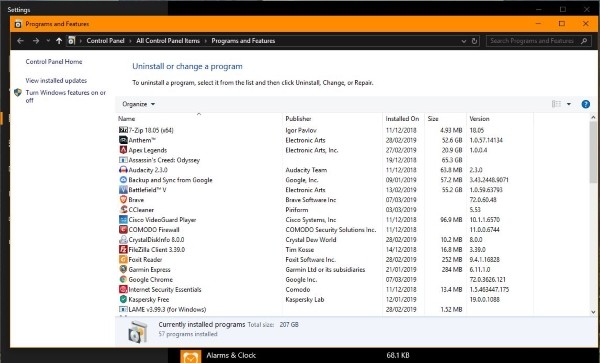Open Turn Windows features on or off
Viewport: 600px width, 363px height.
65,96
